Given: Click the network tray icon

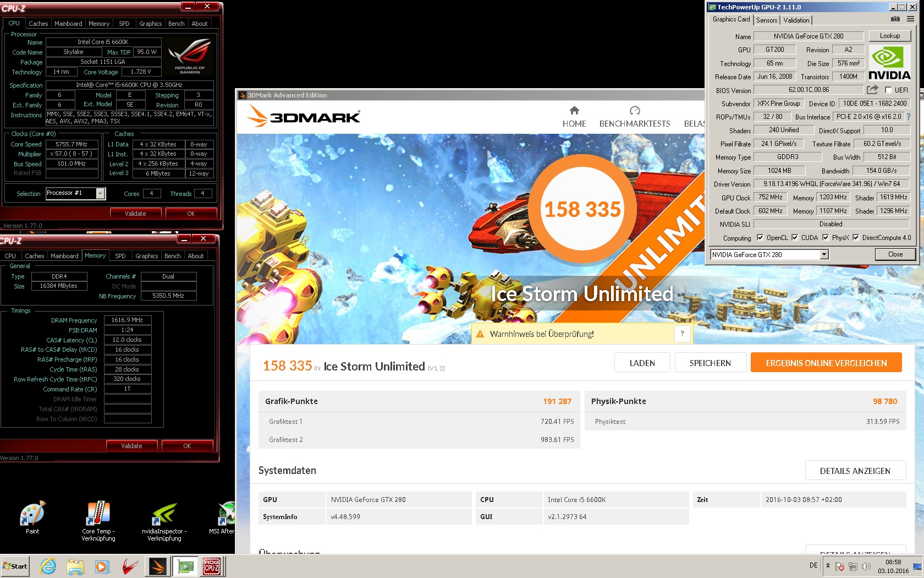Looking at the screenshot, I should click(853, 566).
